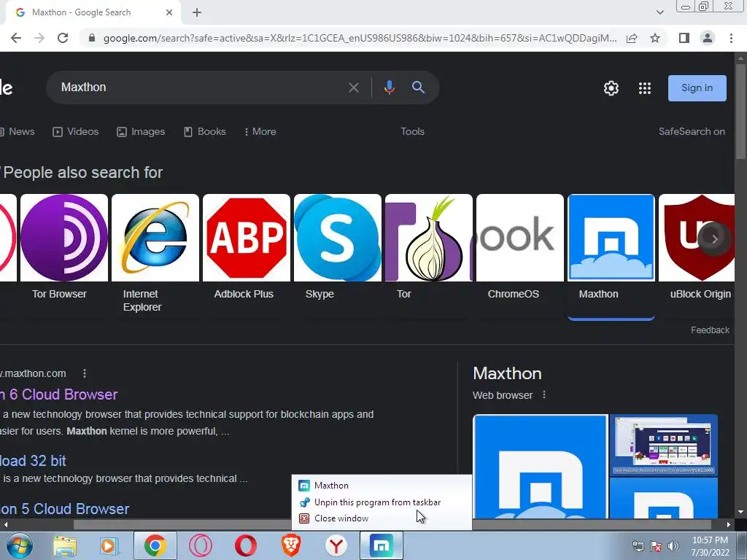Viewport: 747px width, 560px height.
Task: Bookmark this page with the star icon
Action: 655,38
